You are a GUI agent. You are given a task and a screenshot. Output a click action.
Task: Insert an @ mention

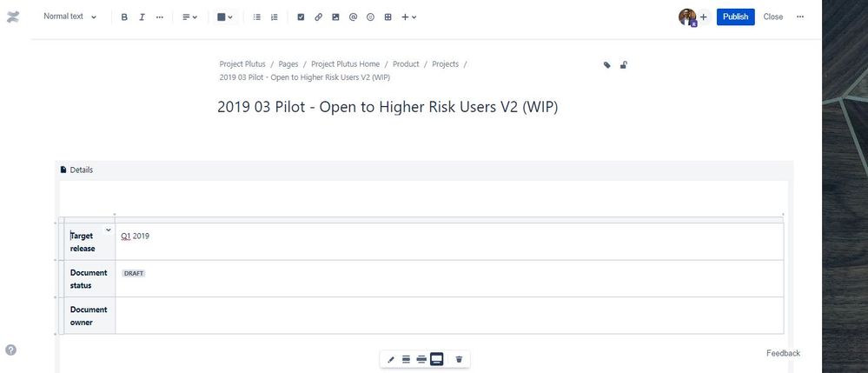[353, 17]
